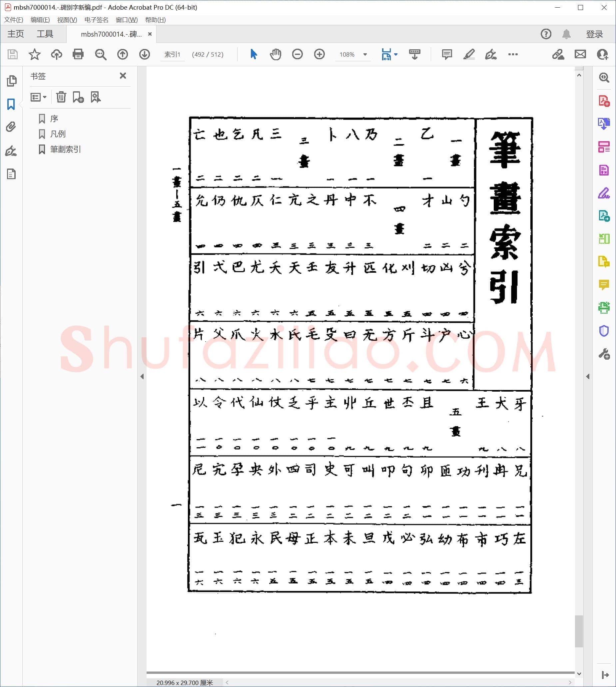Click the page number field showing 索引1
The width and height of the screenshot is (616, 687).
coord(172,55)
